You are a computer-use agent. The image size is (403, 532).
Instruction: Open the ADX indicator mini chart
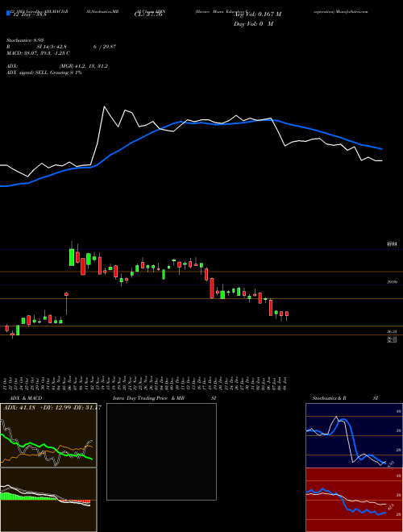(x=48, y=435)
